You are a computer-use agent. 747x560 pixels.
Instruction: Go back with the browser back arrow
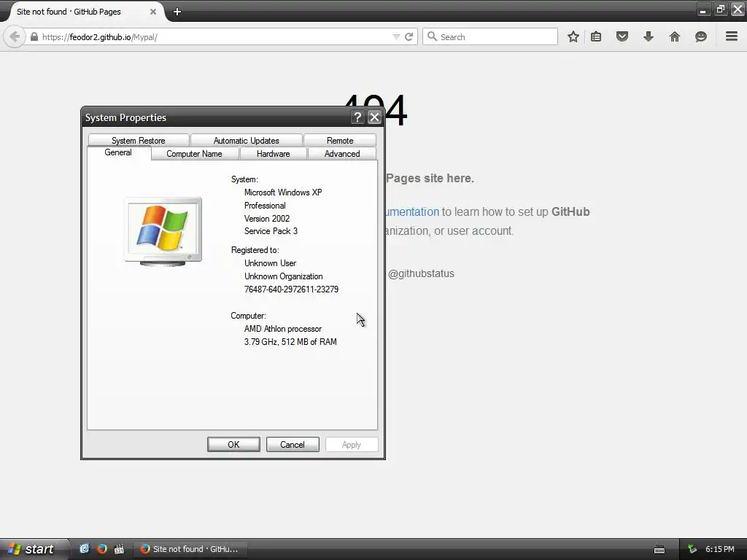click(15, 36)
